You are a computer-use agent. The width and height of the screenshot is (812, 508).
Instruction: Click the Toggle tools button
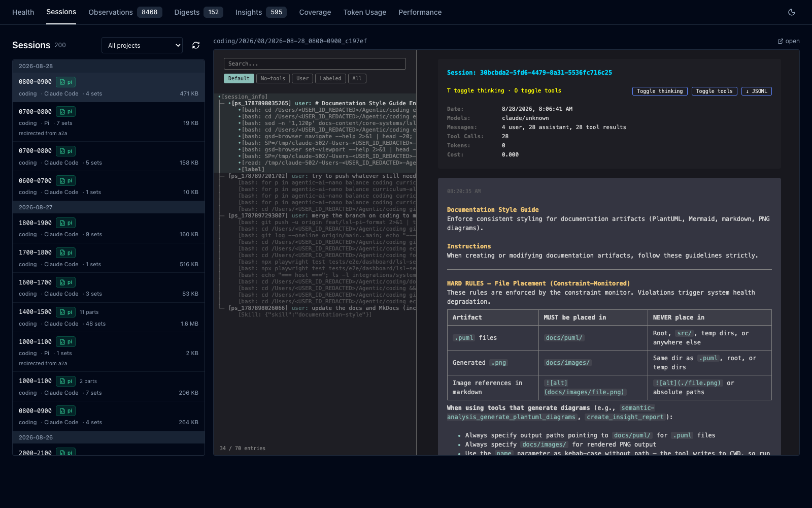click(x=714, y=91)
